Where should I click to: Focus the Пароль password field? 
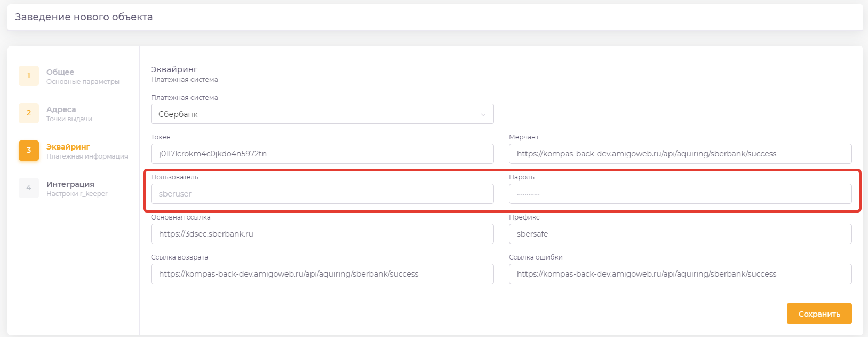click(680, 194)
